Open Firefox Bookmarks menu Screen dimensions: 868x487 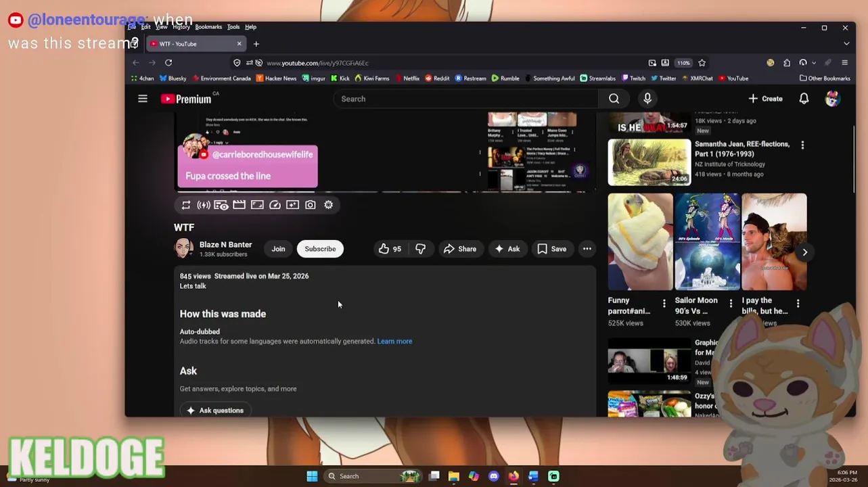coord(208,27)
